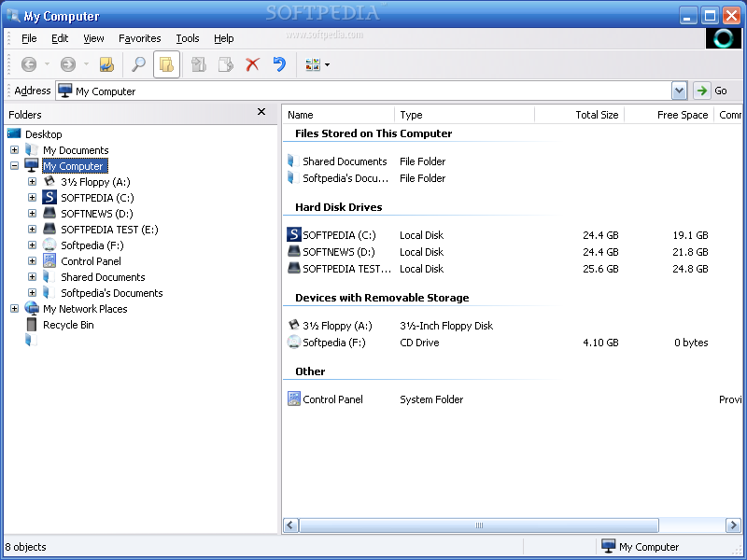Expand Softpedia (F:) tree node

[32, 245]
